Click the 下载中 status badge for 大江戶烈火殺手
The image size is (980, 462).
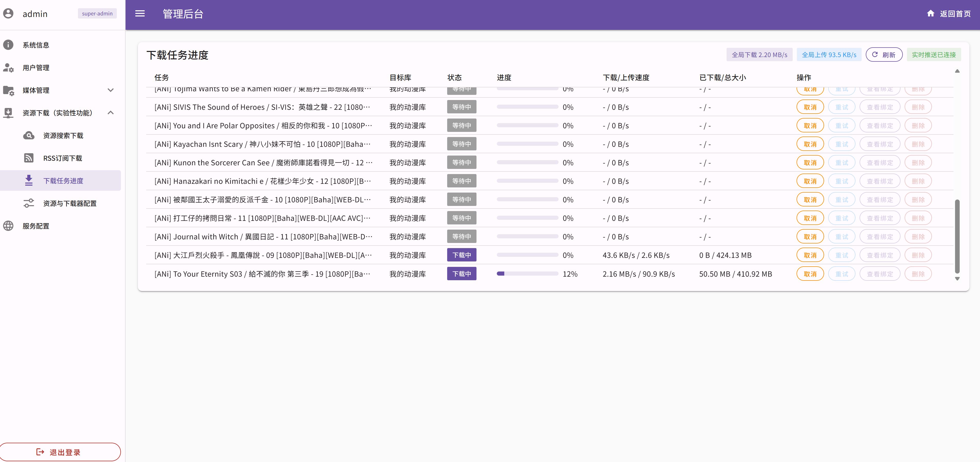[462, 255]
